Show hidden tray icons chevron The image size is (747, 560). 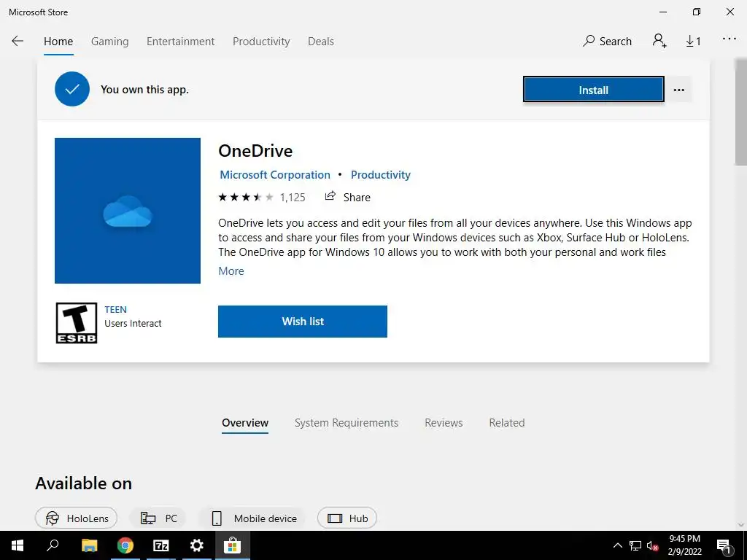pos(617,545)
